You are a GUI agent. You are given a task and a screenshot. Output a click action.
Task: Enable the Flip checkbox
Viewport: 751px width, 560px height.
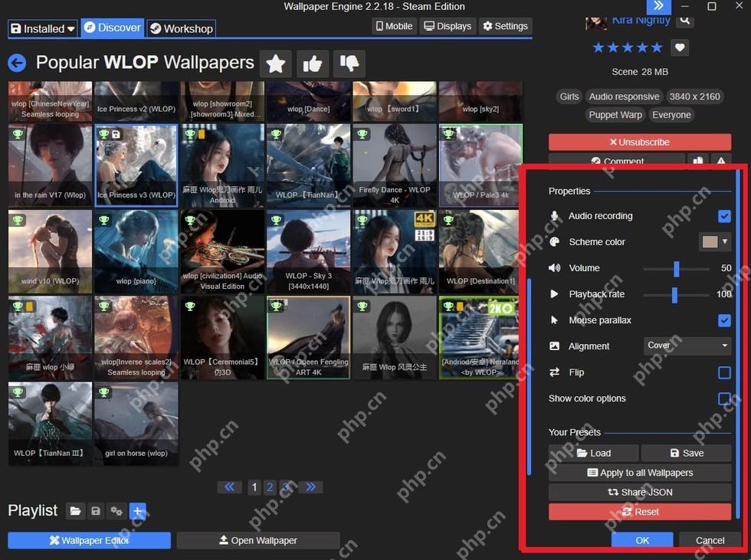[724, 372]
